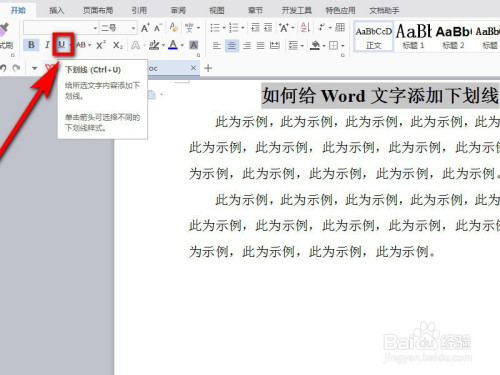Viewport: 500px width, 375px height.
Task: Open the strikethrough style dropdown arrow
Action: click(x=90, y=45)
